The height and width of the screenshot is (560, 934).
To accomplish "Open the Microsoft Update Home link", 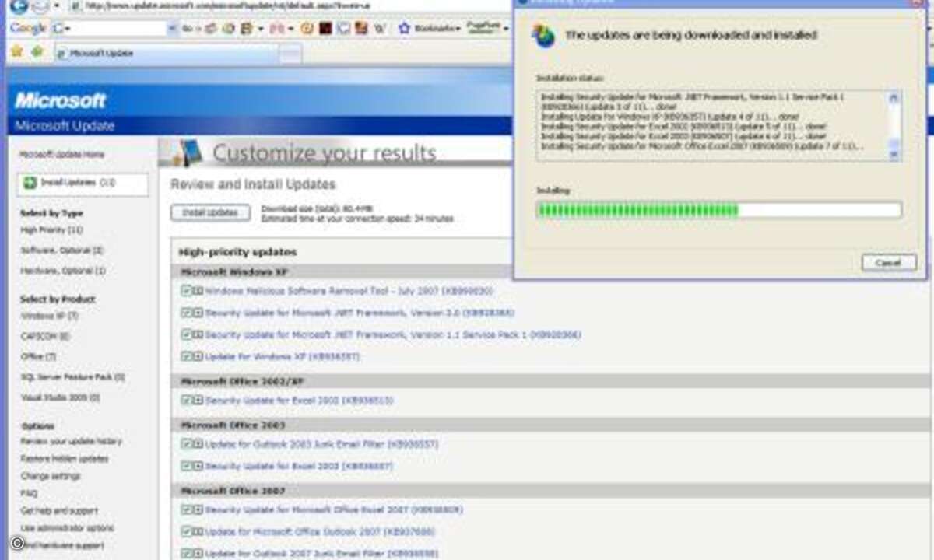I will 61,155.
